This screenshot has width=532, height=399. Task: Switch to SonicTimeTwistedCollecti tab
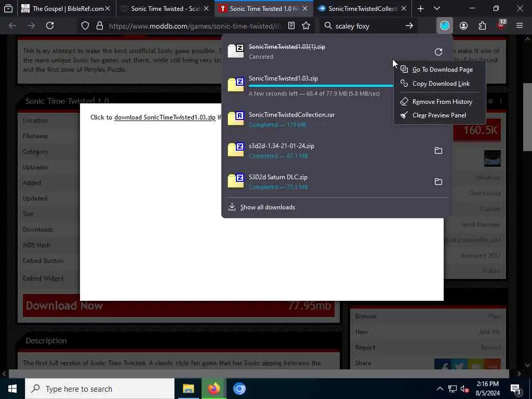362,8
